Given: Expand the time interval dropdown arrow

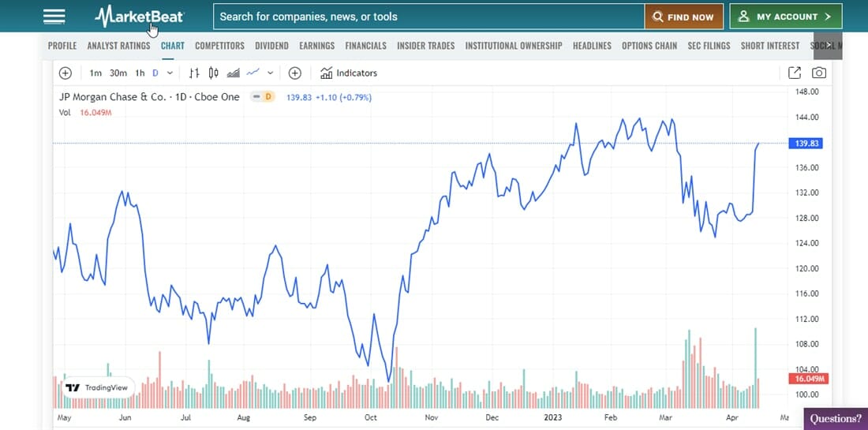Looking at the screenshot, I should (x=170, y=73).
